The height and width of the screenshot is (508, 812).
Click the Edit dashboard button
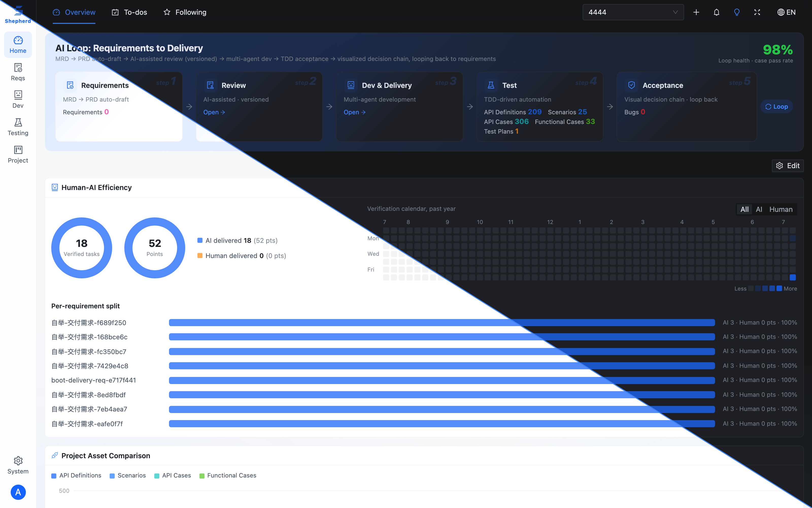coord(787,166)
